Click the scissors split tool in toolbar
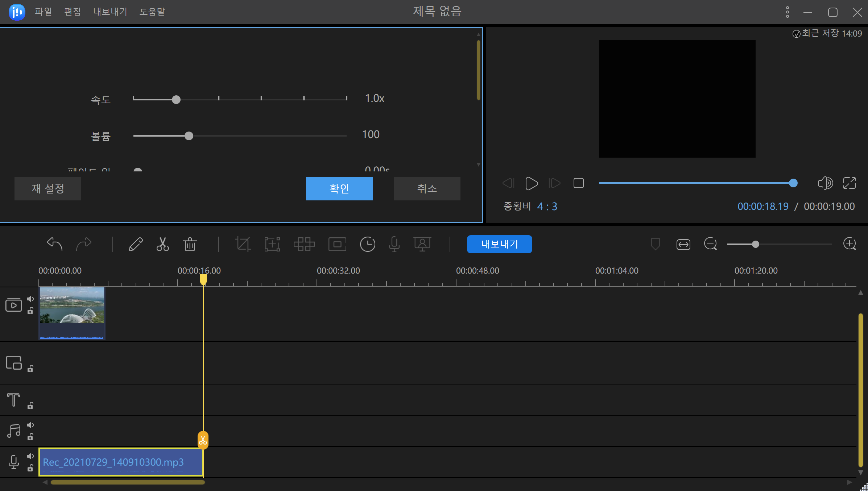Image resolution: width=868 pixels, height=491 pixels. (162, 244)
